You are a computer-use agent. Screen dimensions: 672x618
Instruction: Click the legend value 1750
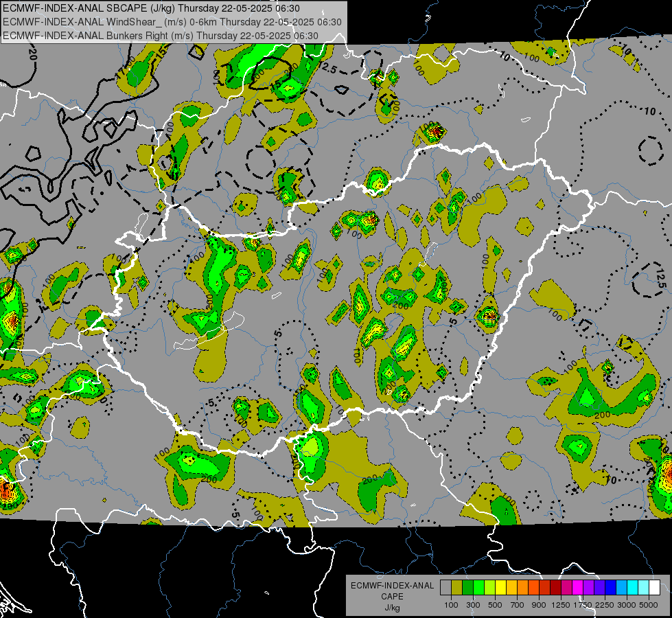pos(583,605)
